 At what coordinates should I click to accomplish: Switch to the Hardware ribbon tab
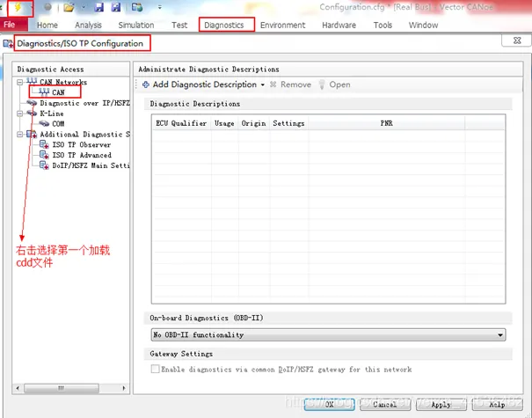339,26
